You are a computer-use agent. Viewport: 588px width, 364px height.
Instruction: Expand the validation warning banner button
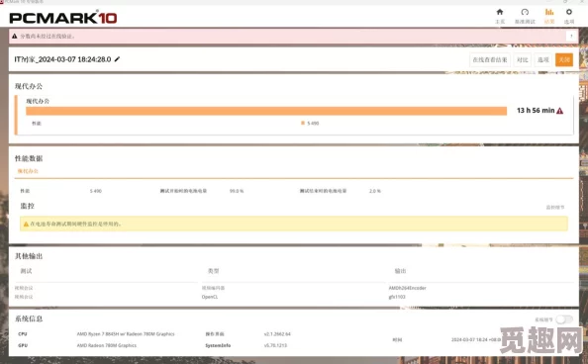(571, 36)
